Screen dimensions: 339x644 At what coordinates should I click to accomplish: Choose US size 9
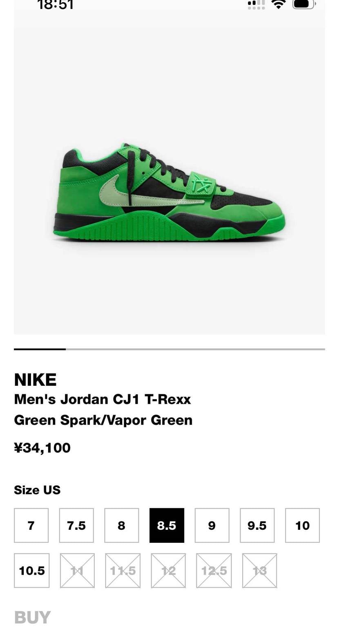212,525
